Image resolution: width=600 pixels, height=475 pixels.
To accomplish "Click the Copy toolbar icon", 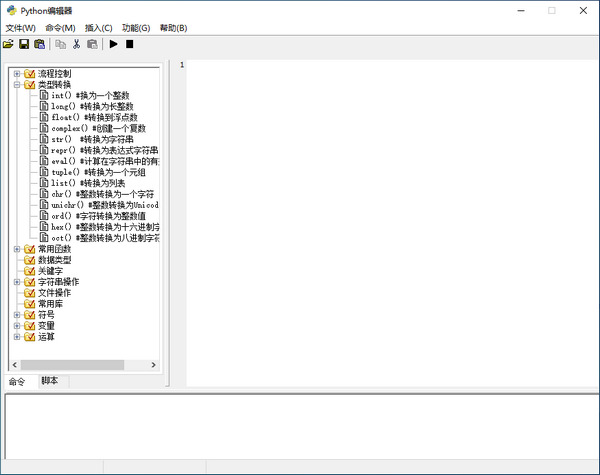I will tap(60, 44).
